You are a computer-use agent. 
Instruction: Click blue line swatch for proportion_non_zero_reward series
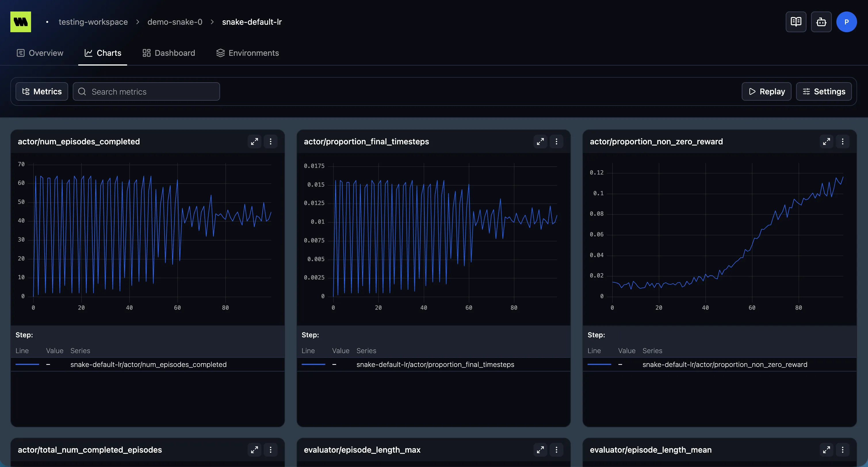click(599, 365)
